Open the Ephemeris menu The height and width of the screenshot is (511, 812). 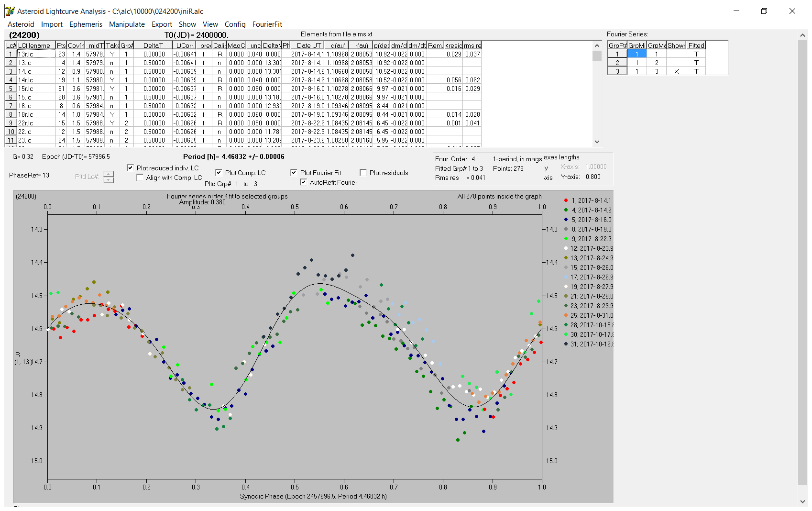coord(86,24)
